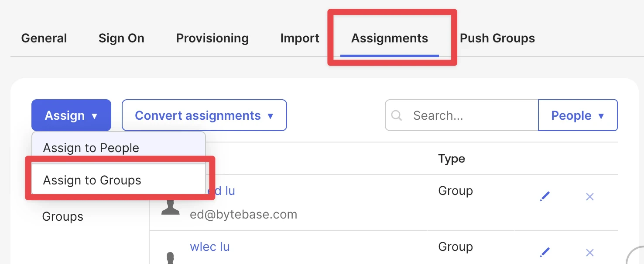This screenshot has height=264, width=644.
Task: Switch to the Import tab
Action: [x=300, y=38]
